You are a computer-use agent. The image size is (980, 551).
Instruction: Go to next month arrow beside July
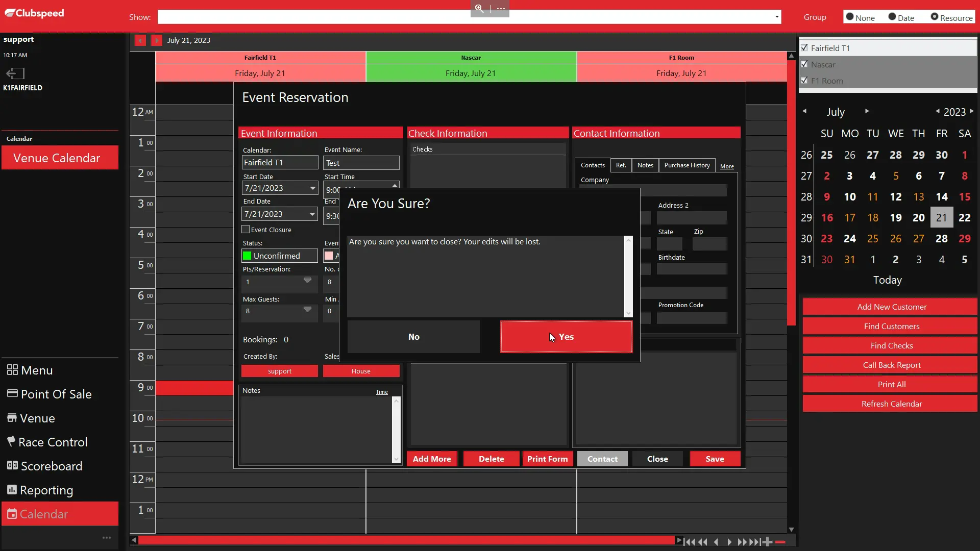tap(867, 111)
